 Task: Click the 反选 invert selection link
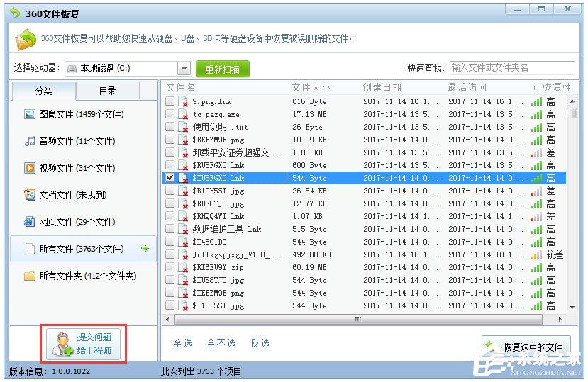tap(260, 343)
